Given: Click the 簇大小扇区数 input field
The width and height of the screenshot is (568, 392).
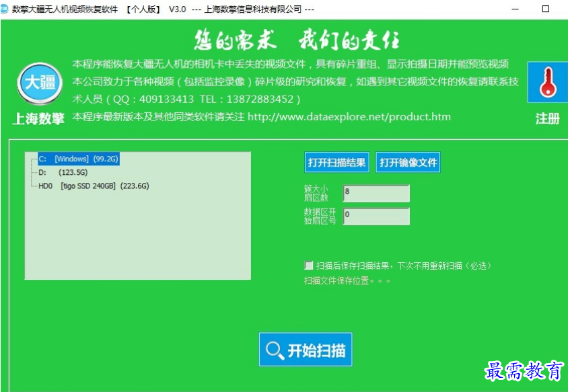Looking at the screenshot, I should tap(376, 193).
